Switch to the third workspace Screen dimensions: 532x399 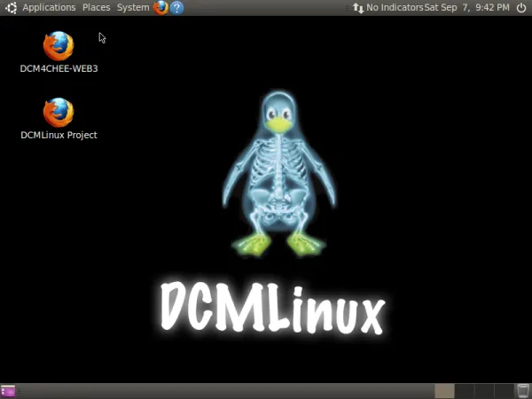coord(484,391)
